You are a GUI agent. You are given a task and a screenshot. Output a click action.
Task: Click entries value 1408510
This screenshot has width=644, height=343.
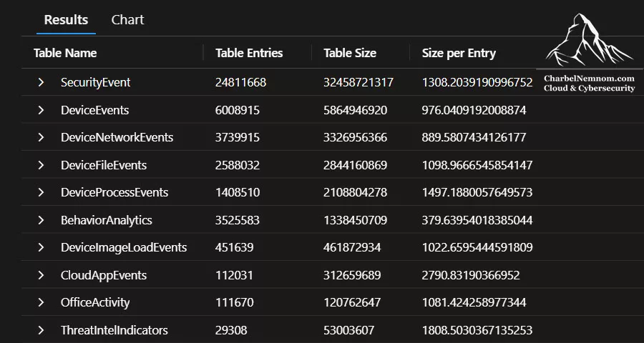tap(238, 192)
